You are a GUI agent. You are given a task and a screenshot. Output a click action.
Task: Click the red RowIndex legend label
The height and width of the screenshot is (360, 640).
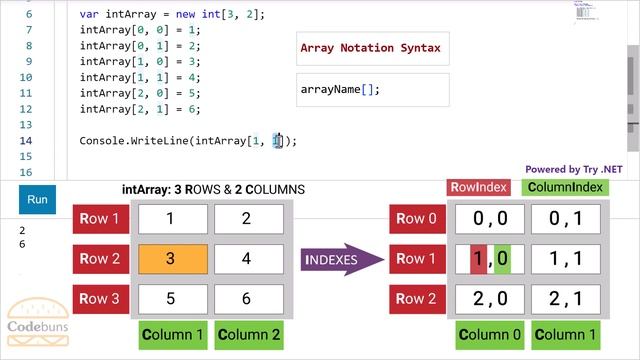pyautogui.click(x=478, y=187)
